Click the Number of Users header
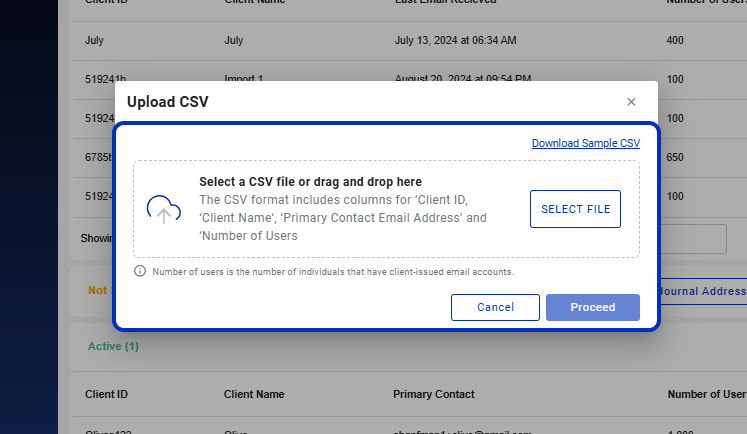 click(x=707, y=394)
